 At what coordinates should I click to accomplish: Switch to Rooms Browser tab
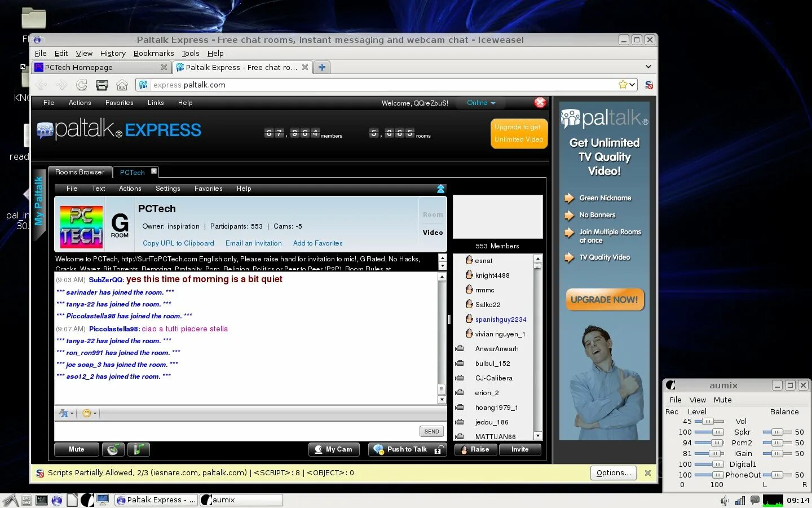80,172
